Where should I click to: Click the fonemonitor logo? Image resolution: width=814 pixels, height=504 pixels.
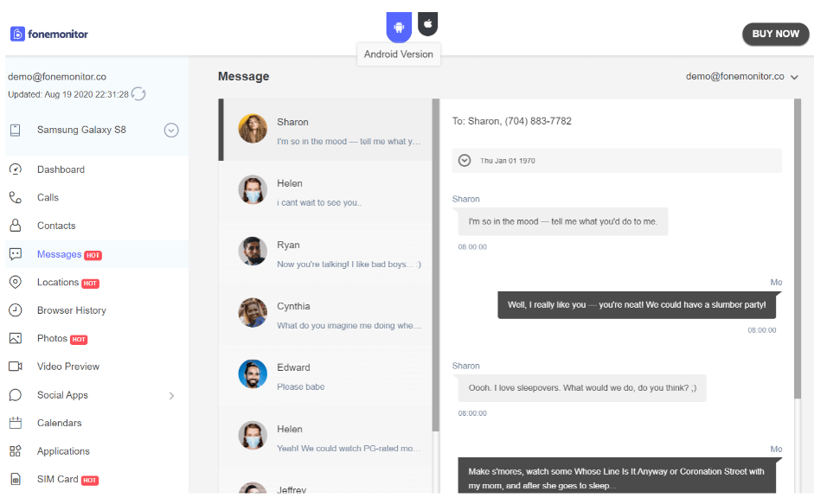pos(49,34)
